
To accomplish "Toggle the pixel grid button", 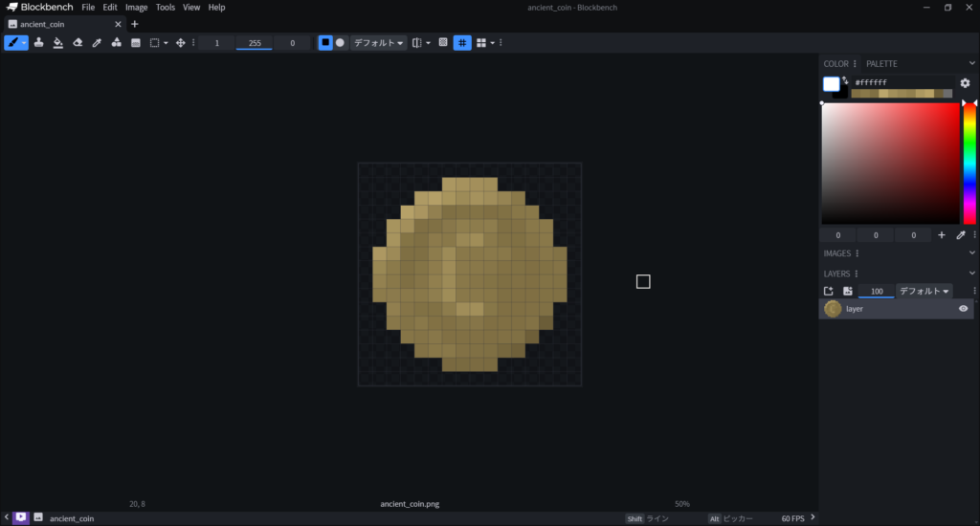I will point(462,43).
